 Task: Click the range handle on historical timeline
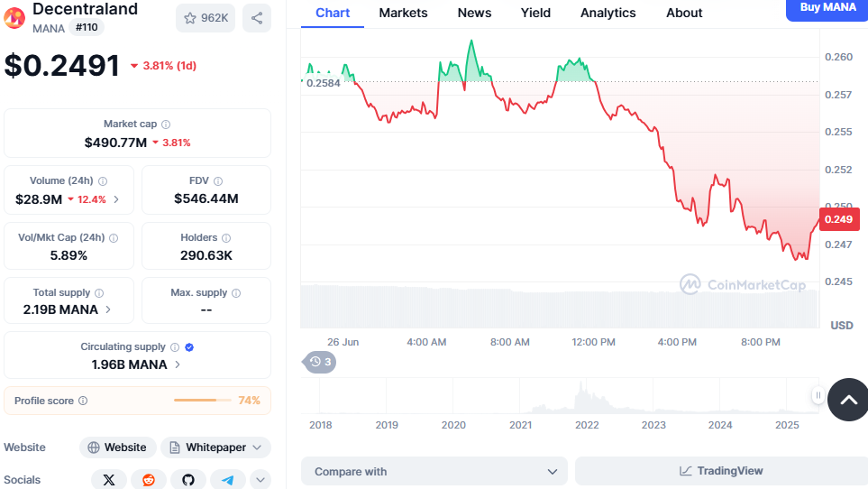818,395
